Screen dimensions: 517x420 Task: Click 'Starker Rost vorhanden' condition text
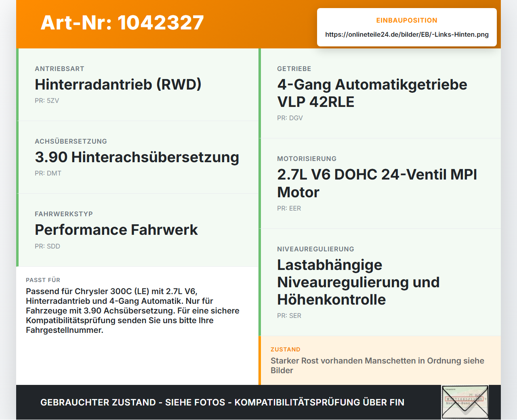(377, 366)
